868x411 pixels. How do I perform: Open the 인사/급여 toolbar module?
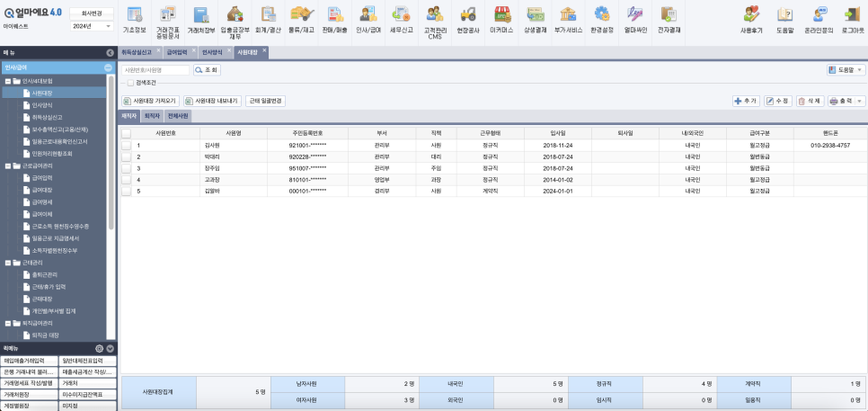[x=368, y=21]
